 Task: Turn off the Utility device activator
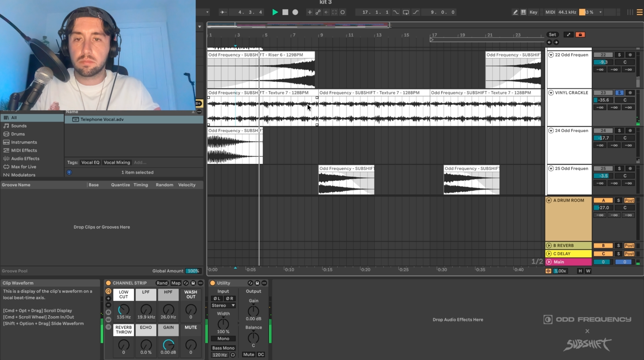click(212, 283)
